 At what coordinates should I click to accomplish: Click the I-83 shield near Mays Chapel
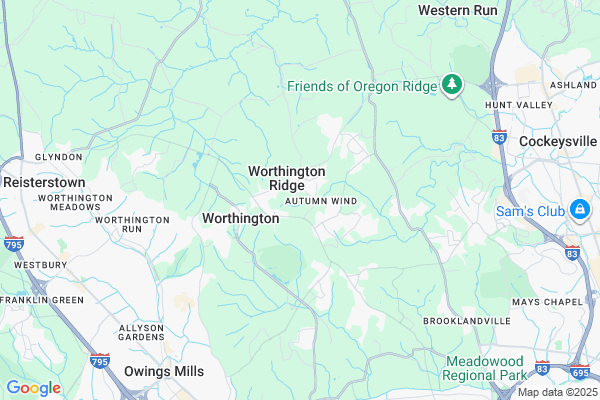tap(572, 253)
